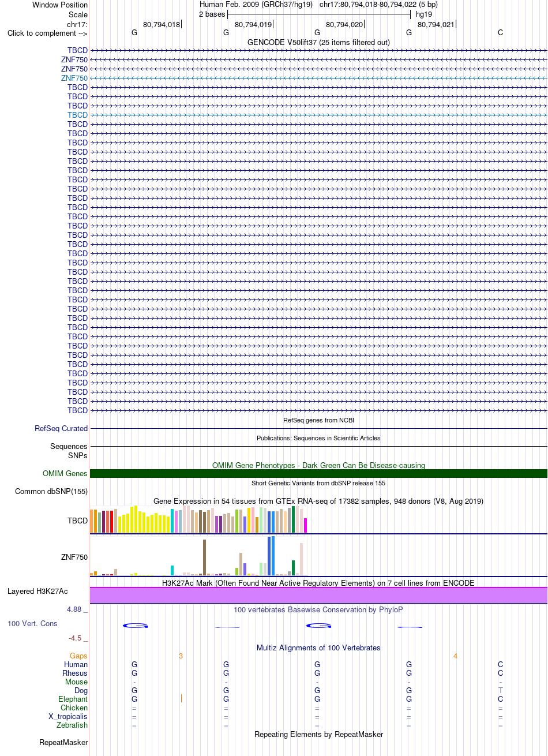Screen dimensions: 548x756
Task: Select the Dog alignment row label
Action: 81,691
